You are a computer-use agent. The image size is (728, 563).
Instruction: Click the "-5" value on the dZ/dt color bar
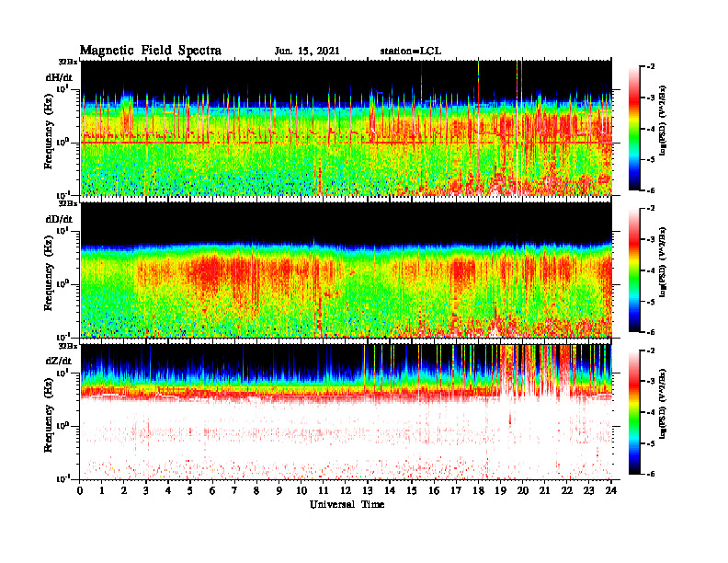651,443
